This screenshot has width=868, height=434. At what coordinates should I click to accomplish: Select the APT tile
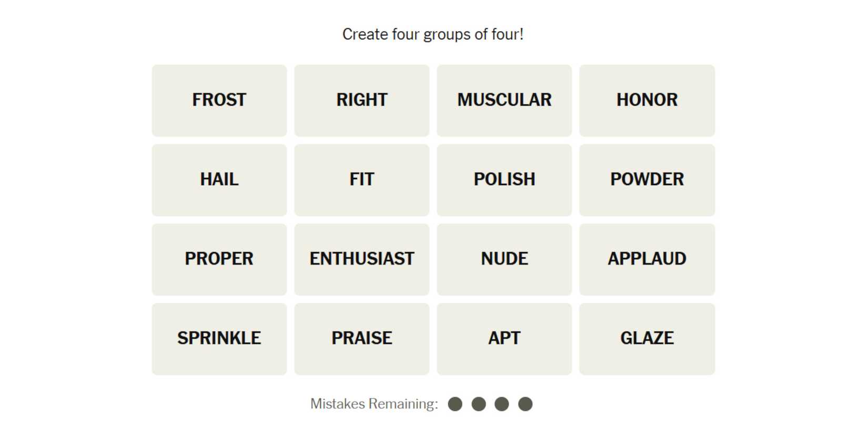point(504,339)
